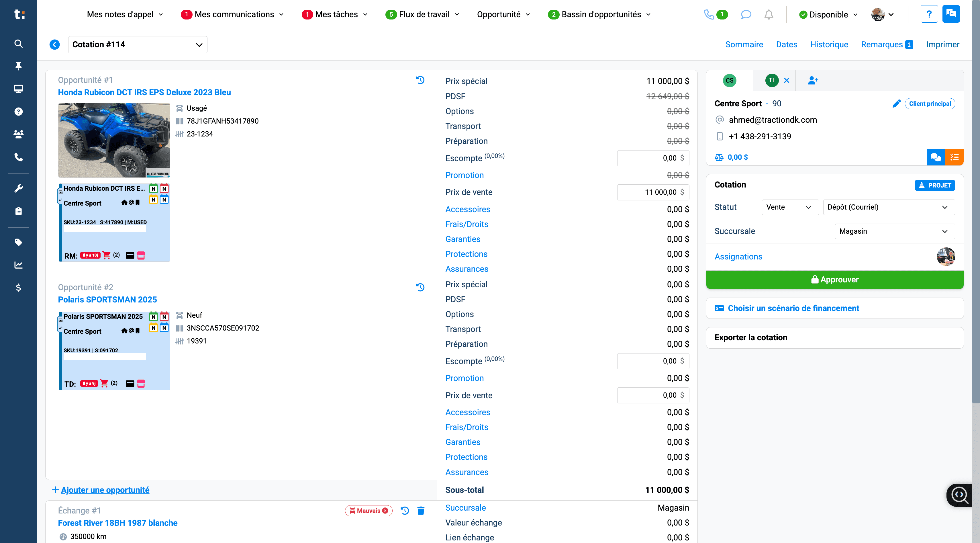Click Prix de vente field showing 11 000,00
This screenshot has height=543, width=980.
pyautogui.click(x=653, y=192)
